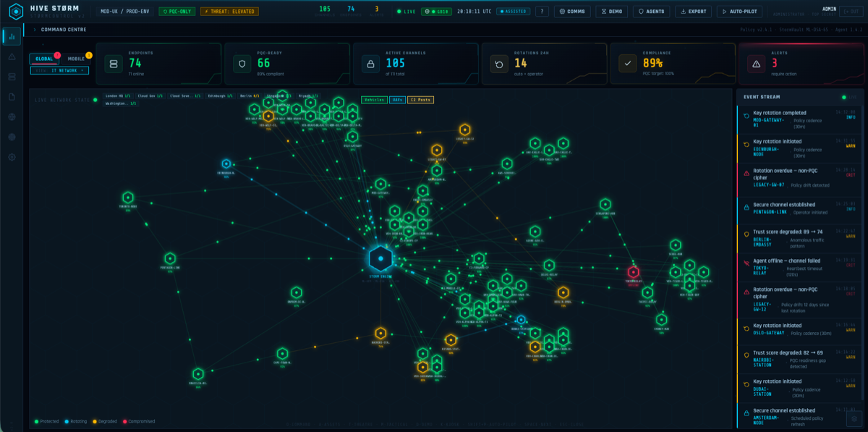The height and width of the screenshot is (432, 868).
Task: Click the orange Degraded legend dot
Action: (x=93, y=421)
